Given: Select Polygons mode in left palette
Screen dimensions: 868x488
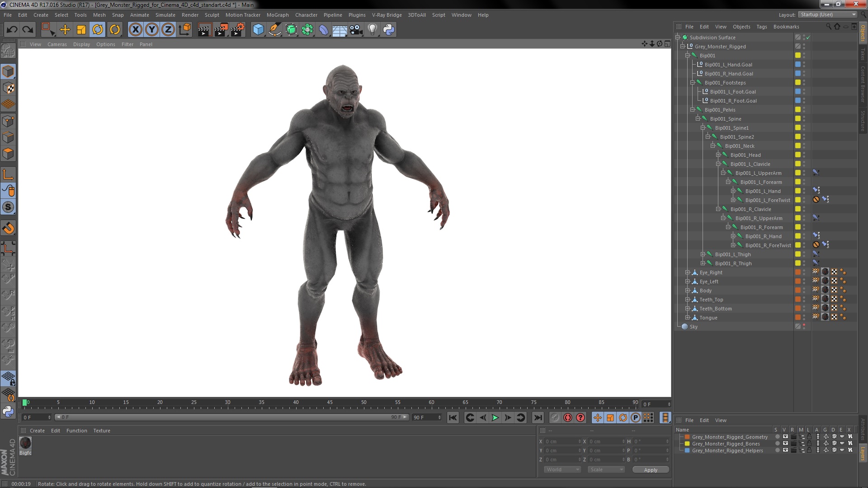Looking at the screenshot, I should (x=8, y=154).
